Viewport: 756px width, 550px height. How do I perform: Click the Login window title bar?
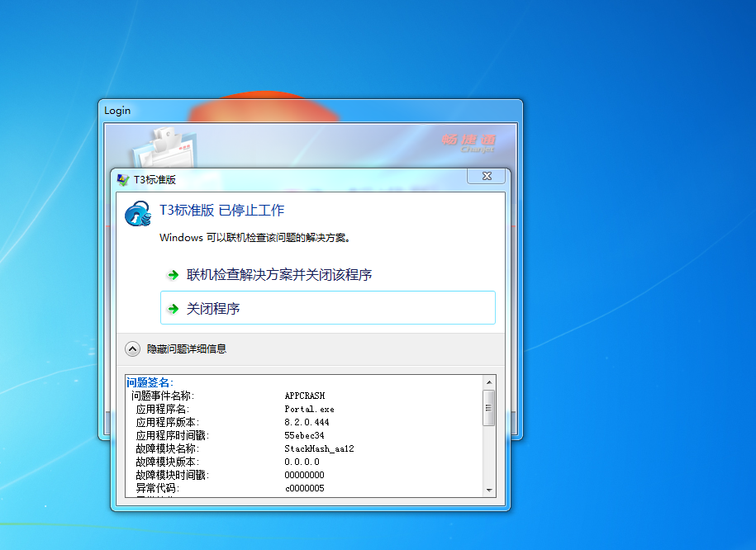(311, 111)
